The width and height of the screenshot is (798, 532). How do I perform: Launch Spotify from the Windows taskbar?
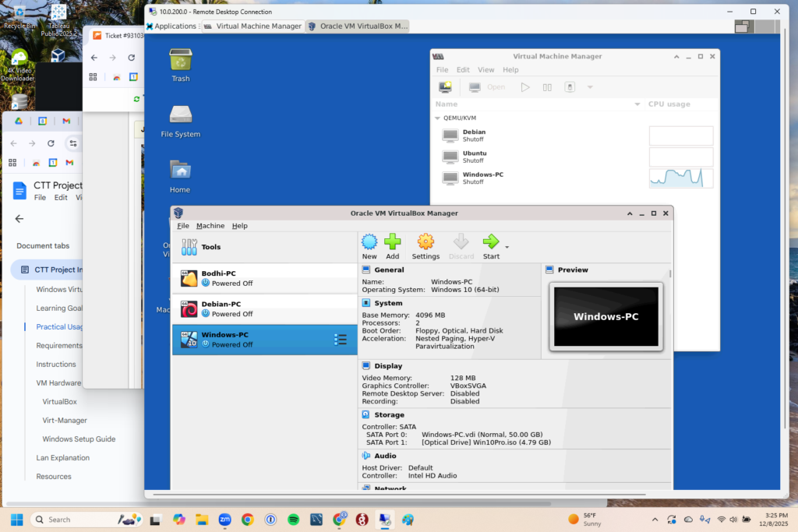[294, 520]
